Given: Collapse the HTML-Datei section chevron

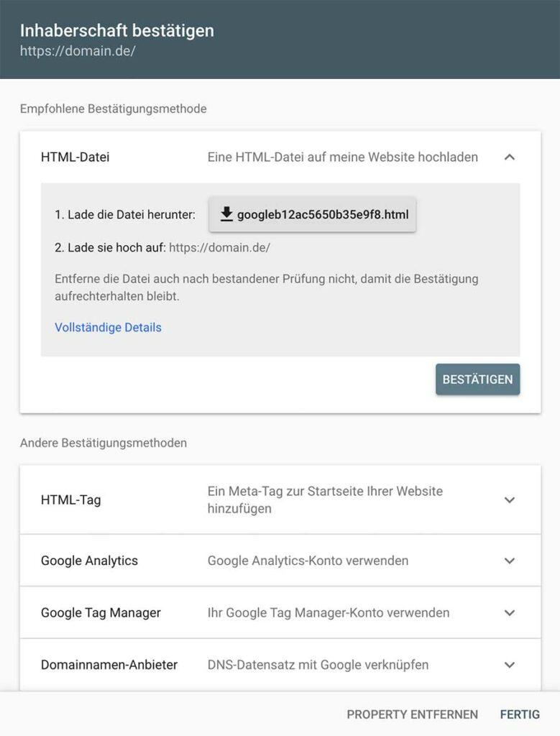Looking at the screenshot, I should (510, 157).
